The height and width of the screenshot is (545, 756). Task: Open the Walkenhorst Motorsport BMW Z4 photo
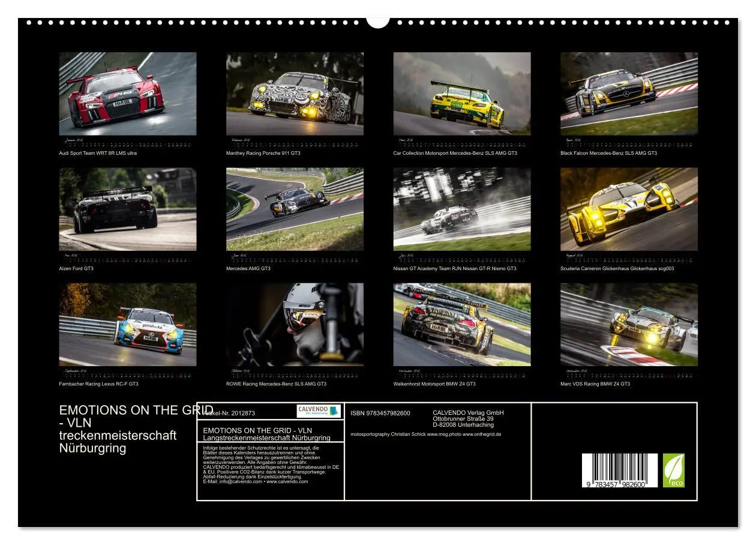click(x=462, y=325)
